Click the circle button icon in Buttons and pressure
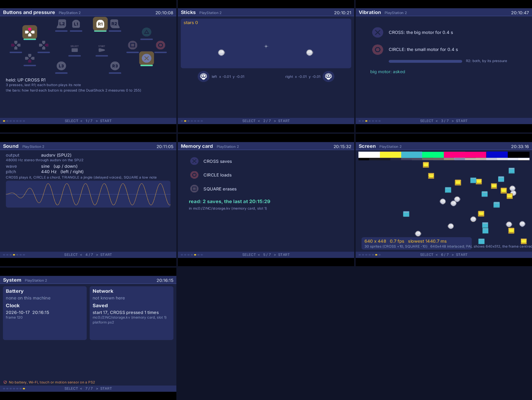The width and height of the screenshot is (532, 400). pyautogui.click(x=161, y=45)
